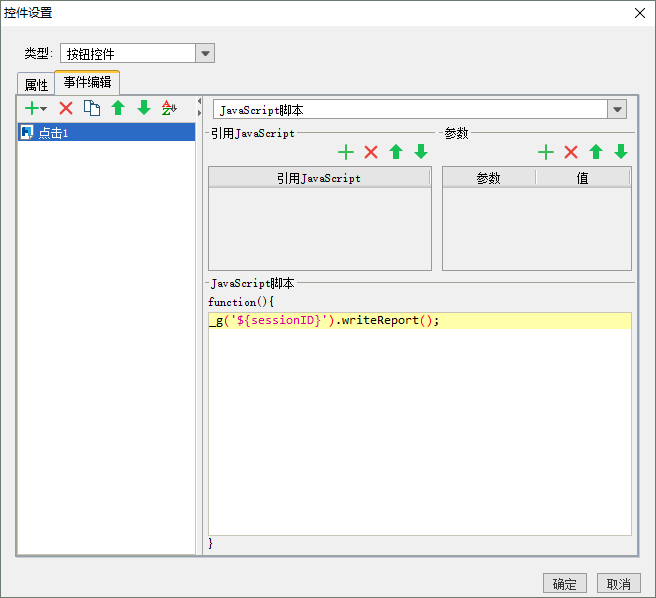The height and width of the screenshot is (598, 656).
Task: Add a referenced JavaScript entry
Action: [346, 152]
